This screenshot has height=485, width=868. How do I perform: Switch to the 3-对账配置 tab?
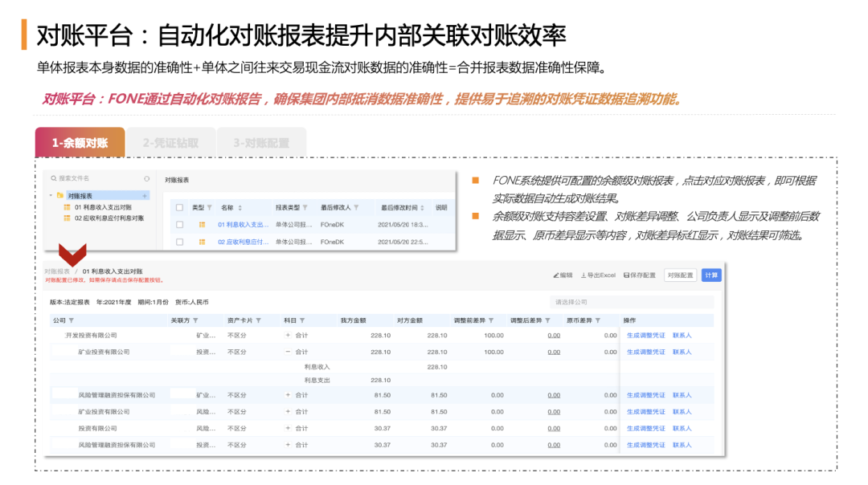coord(261,141)
